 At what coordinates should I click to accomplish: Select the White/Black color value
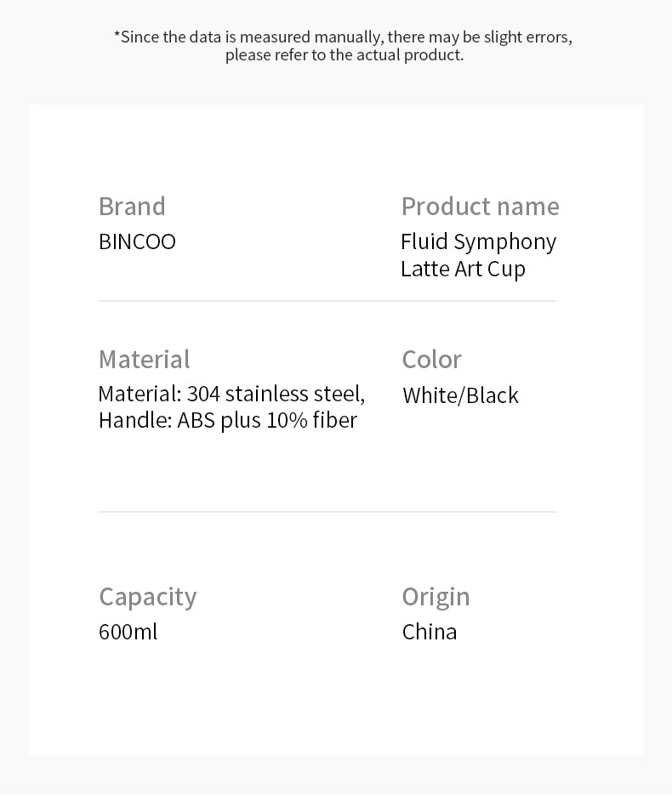click(460, 395)
